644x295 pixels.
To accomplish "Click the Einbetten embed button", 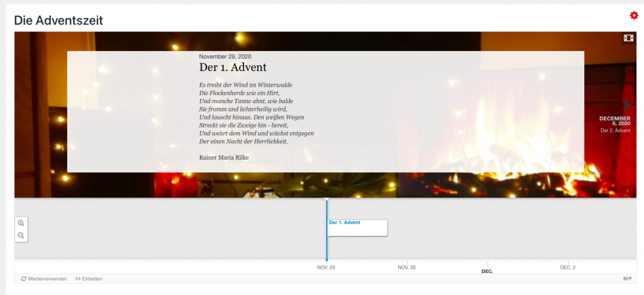I will [89, 279].
